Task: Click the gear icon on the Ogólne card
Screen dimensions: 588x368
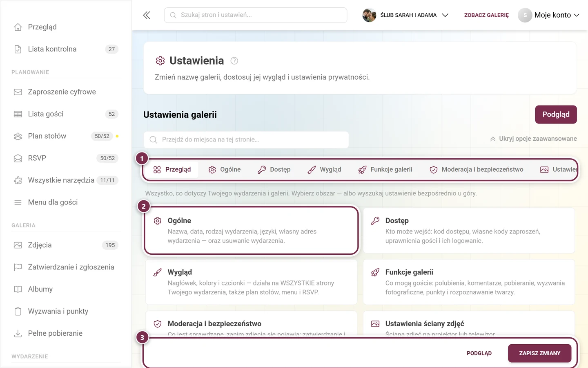Action: click(x=158, y=221)
